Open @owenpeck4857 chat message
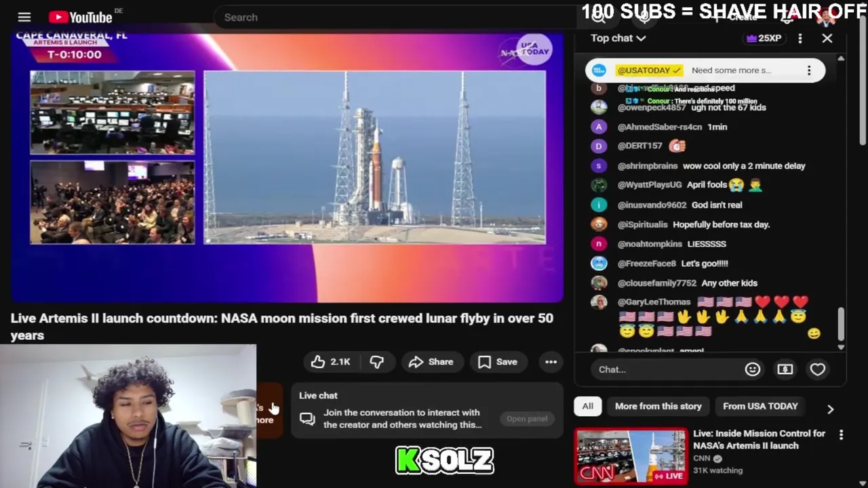 tap(692, 107)
